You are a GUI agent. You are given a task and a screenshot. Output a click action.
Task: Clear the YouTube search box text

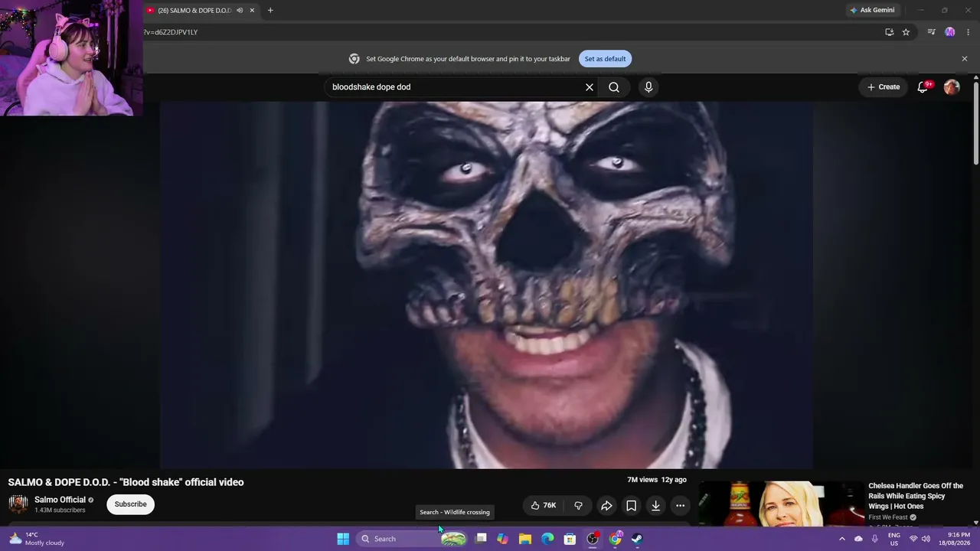[590, 87]
